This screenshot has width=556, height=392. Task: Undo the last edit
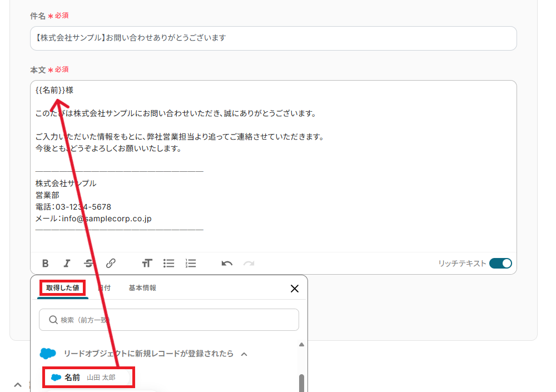click(227, 264)
